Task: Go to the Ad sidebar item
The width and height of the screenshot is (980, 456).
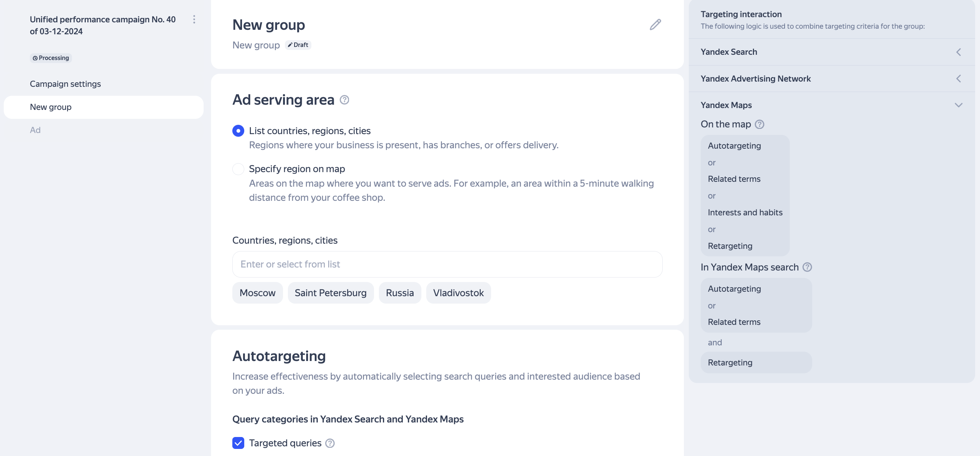Action: coord(35,130)
